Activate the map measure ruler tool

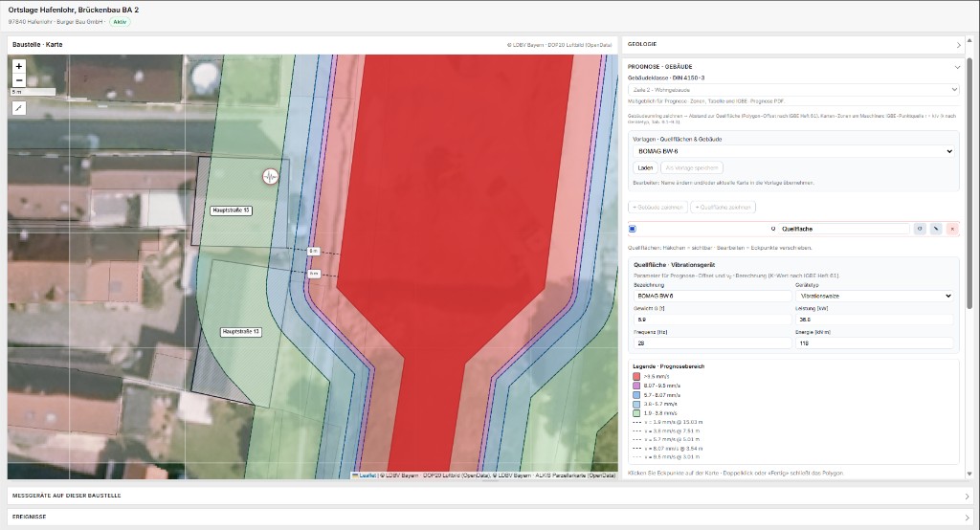pos(19,108)
